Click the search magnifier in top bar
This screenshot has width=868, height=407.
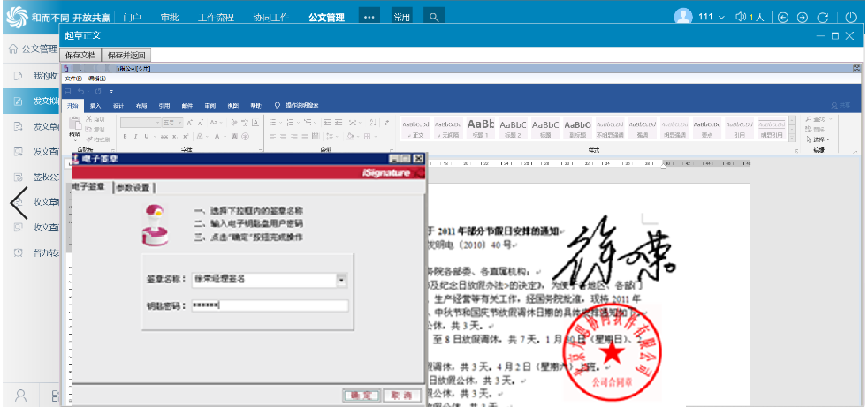[x=434, y=17]
